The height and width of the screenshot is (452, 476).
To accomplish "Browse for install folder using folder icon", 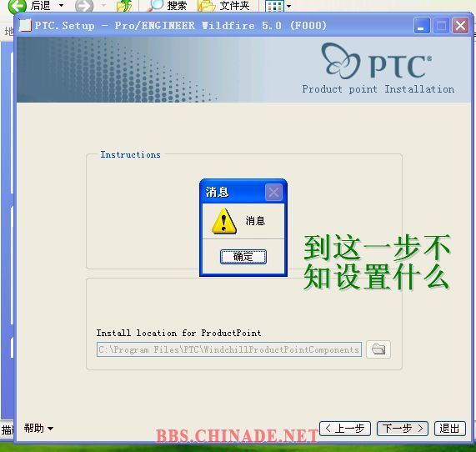I will (x=378, y=349).
